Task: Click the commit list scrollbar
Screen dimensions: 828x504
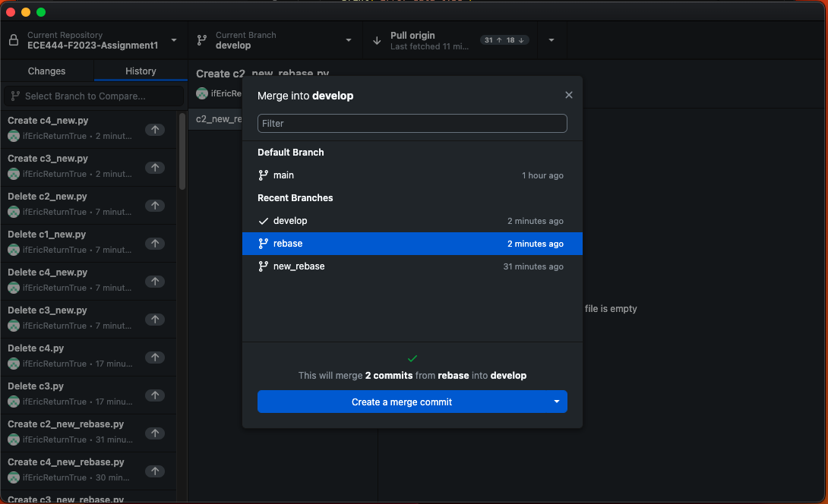Action: tap(182, 151)
